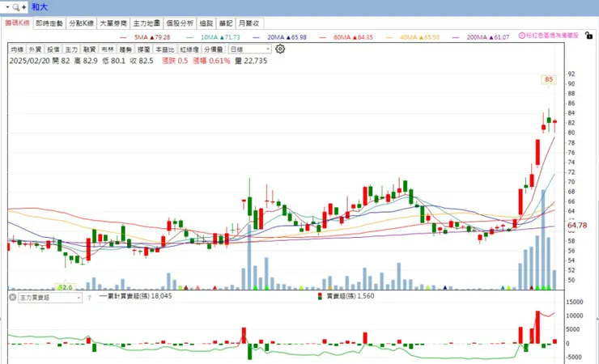
Task: Click the 低 80.1 low price text
Action: coord(114,61)
